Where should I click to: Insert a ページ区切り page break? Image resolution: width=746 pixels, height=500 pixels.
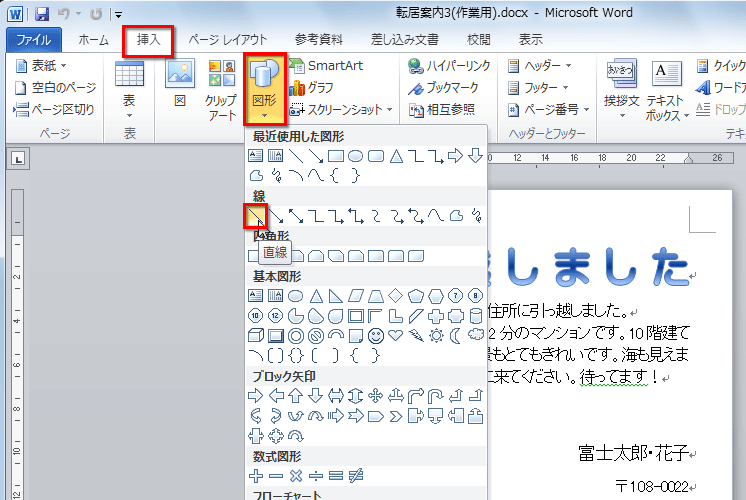pyautogui.click(x=54, y=110)
